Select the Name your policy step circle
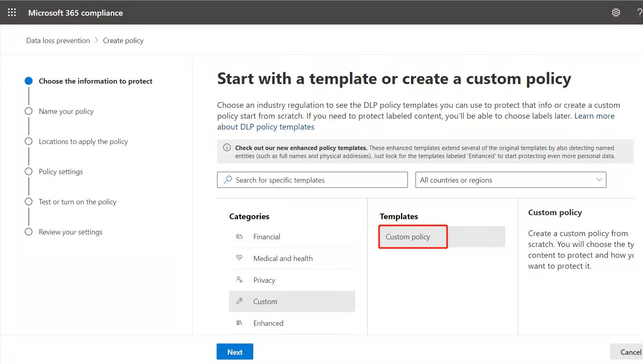 (29, 111)
